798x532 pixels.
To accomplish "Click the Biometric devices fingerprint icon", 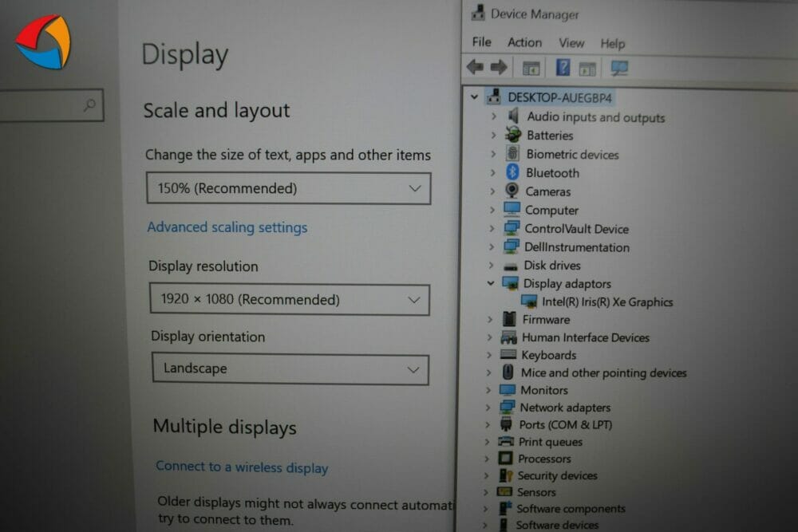I will (x=512, y=154).
